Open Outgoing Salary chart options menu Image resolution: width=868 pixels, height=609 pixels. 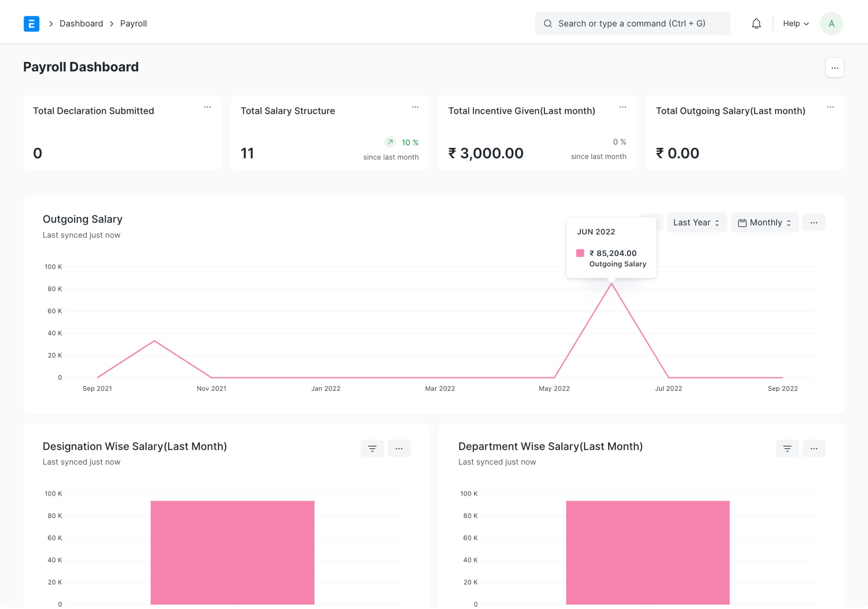point(814,223)
